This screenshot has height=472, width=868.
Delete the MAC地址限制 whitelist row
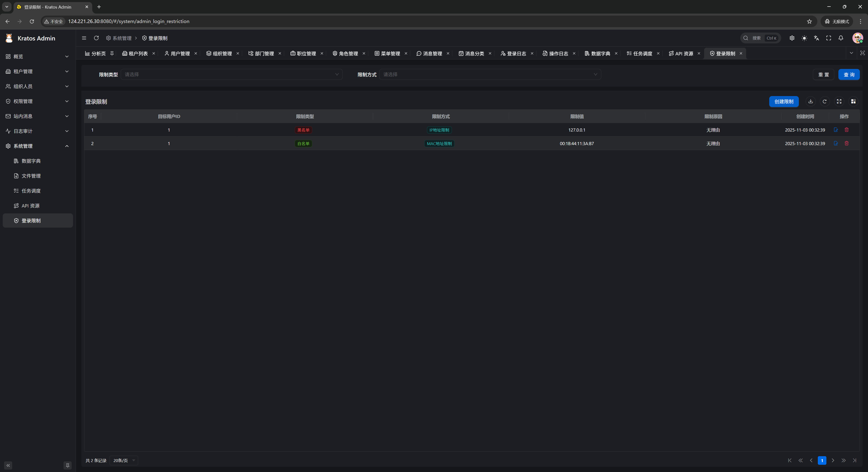pyautogui.click(x=847, y=144)
